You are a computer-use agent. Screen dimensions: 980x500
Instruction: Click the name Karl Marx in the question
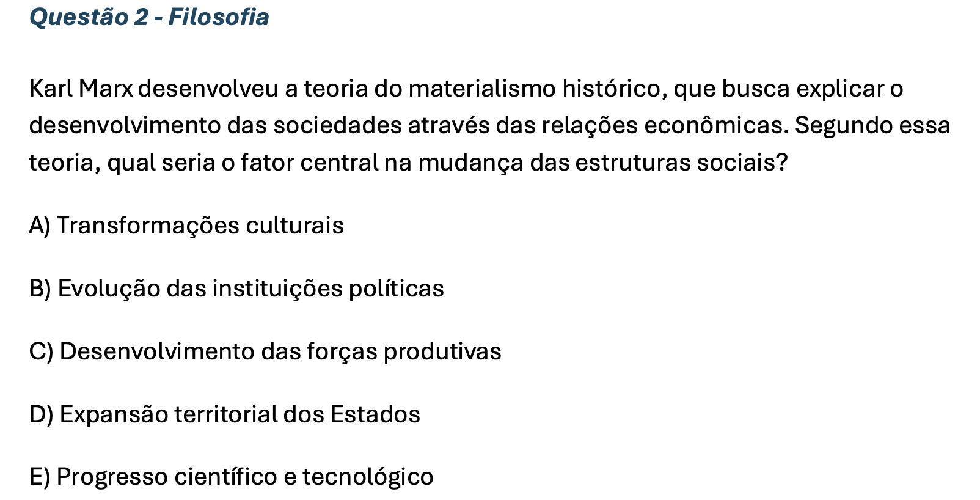tap(81, 89)
